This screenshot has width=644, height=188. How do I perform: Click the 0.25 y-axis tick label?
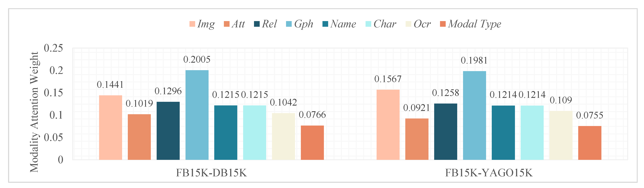pos(53,48)
